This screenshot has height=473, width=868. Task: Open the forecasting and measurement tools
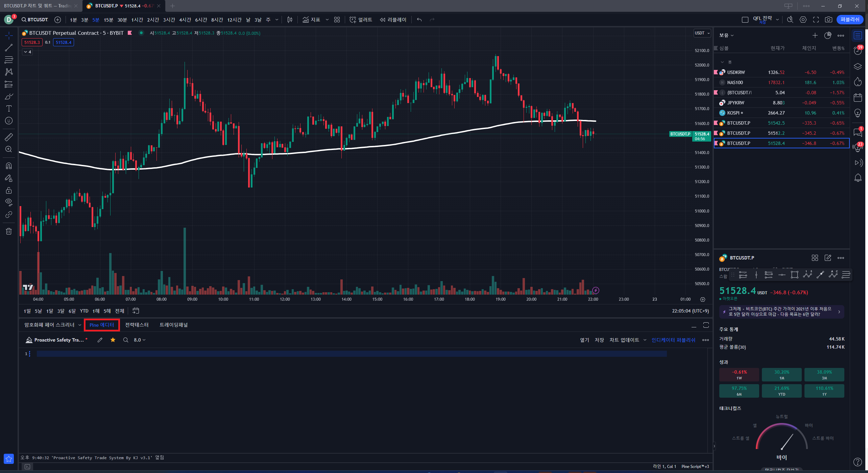(x=9, y=84)
